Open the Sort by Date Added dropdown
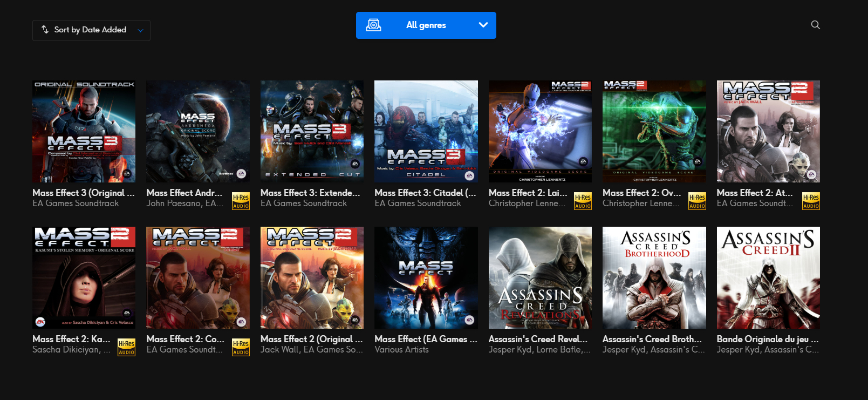 click(x=91, y=30)
